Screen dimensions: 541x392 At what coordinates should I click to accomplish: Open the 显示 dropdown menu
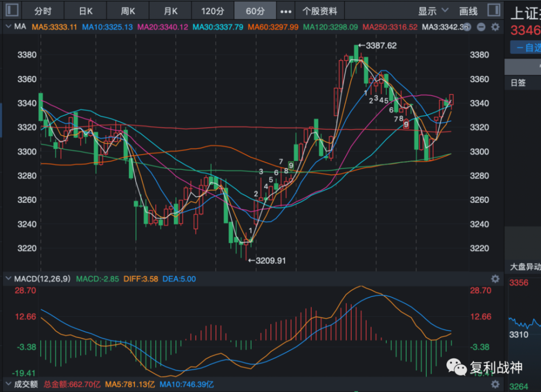[433, 11]
